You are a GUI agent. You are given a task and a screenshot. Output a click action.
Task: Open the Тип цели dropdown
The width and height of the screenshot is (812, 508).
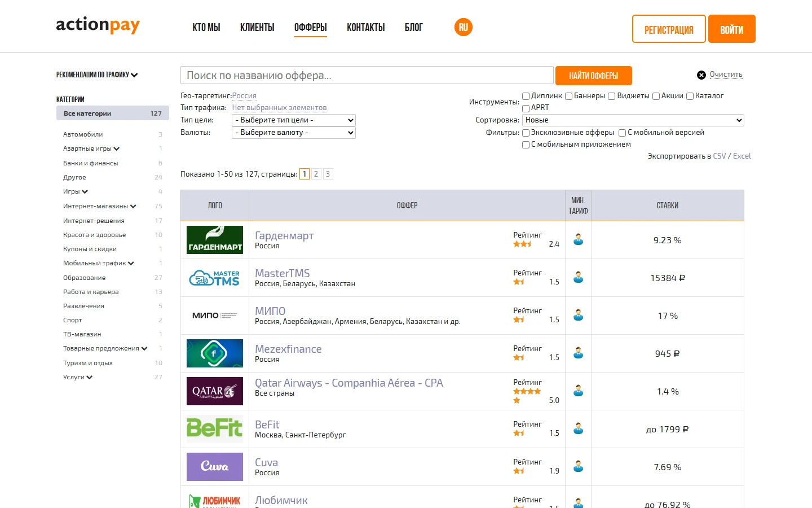tap(294, 120)
